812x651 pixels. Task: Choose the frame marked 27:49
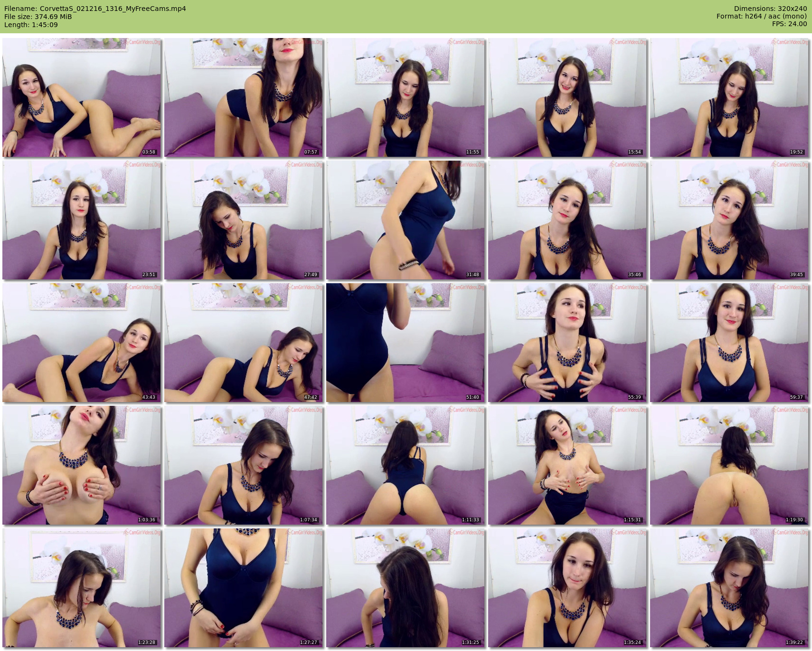(x=244, y=220)
